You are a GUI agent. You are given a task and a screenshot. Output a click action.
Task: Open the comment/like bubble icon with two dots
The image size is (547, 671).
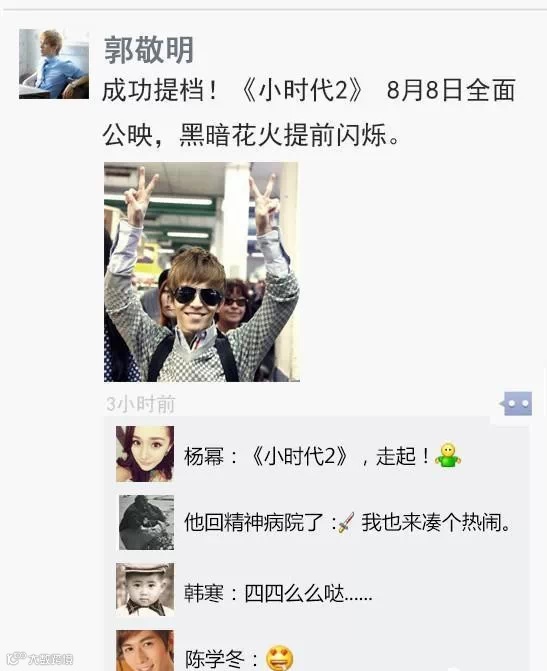tap(517, 403)
